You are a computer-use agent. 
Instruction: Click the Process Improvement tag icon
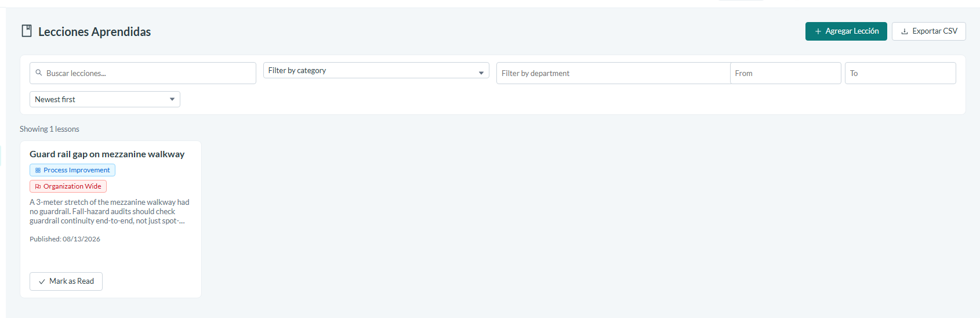click(x=38, y=170)
